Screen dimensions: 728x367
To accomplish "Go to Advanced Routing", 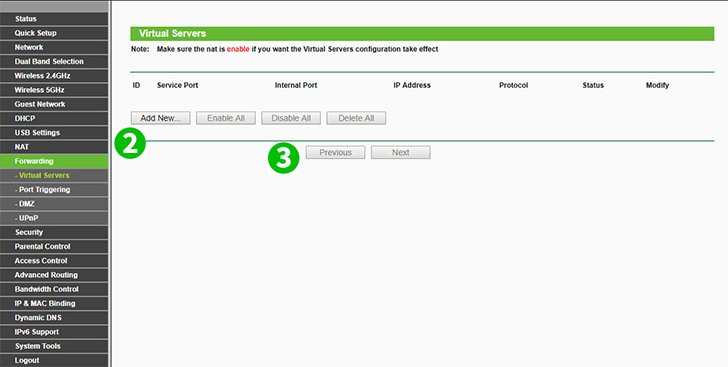I will pyautogui.click(x=54, y=275).
